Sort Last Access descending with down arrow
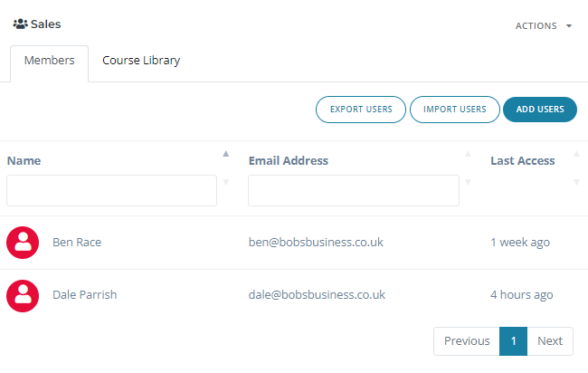 (x=576, y=182)
